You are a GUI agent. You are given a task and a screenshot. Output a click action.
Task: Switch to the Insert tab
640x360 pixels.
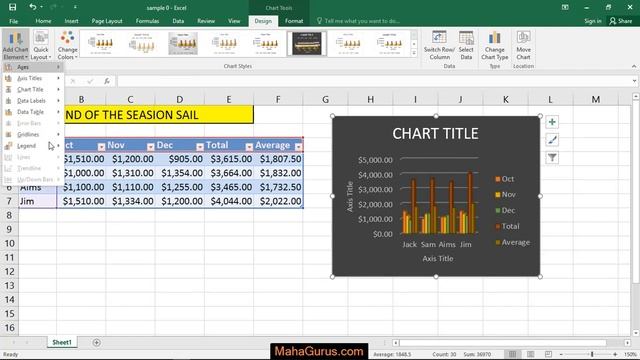71,21
